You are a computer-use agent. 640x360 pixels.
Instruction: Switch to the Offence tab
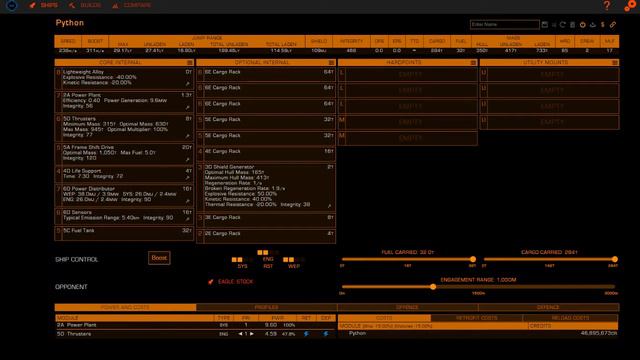coord(407,307)
